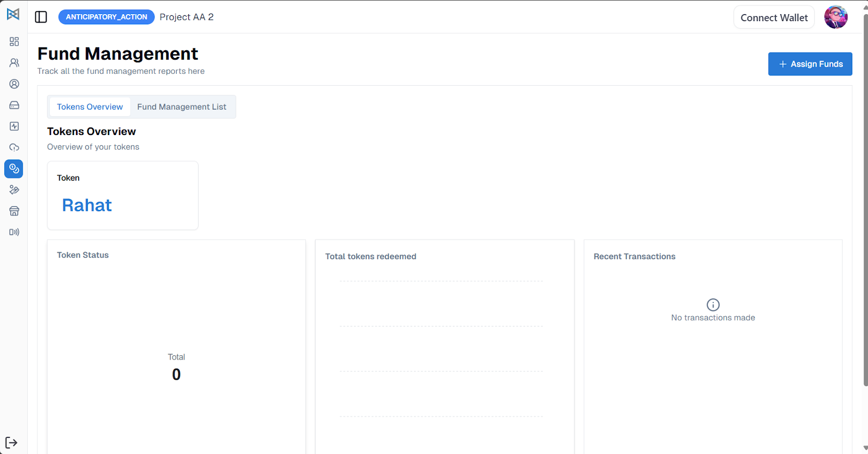This screenshot has height=454, width=868.
Task: Click the No transactions made message
Action: coord(713,318)
